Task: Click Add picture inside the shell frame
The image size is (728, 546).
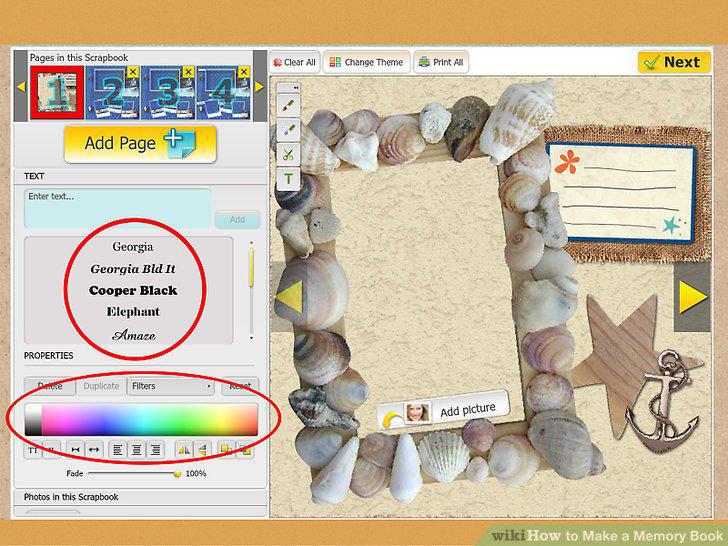Action: point(443,411)
